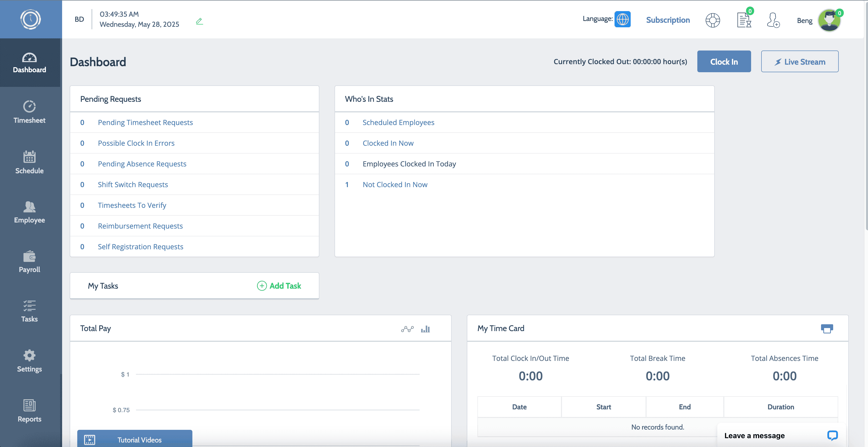Edit the date using the pencil icon
Image resolution: width=868 pixels, height=447 pixels.
click(x=199, y=20)
